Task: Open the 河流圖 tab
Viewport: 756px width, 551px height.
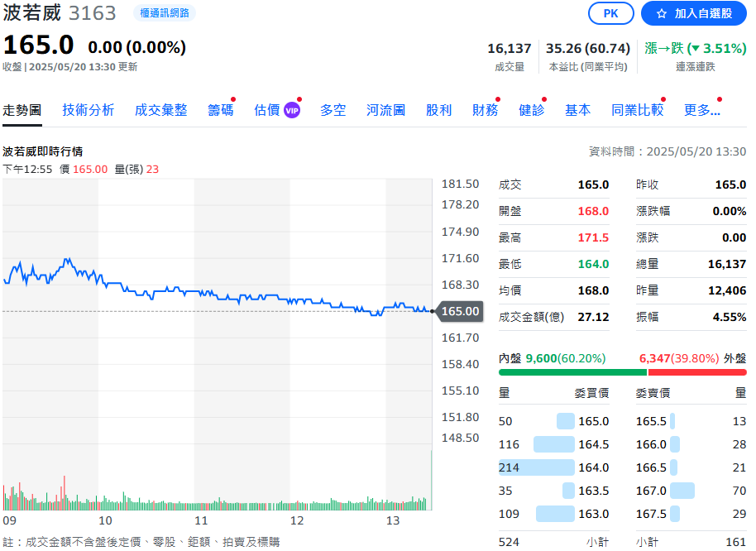Action: 385,110
